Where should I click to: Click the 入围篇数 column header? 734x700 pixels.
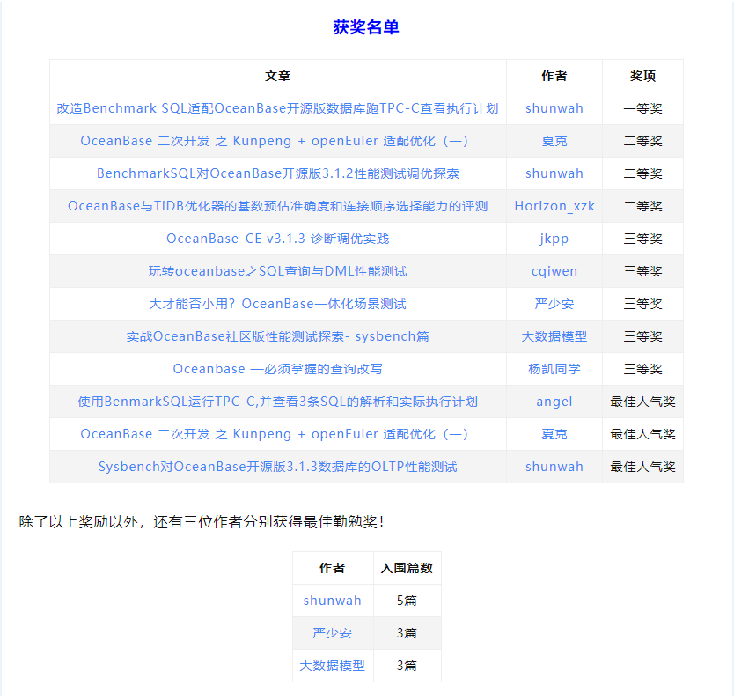tap(407, 568)
